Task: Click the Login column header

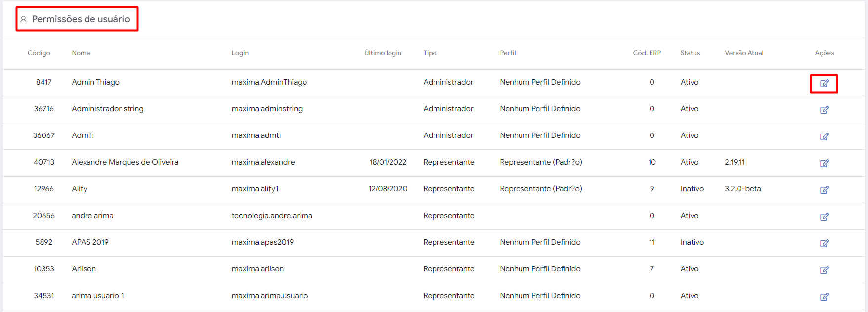Action: [240, 53]
